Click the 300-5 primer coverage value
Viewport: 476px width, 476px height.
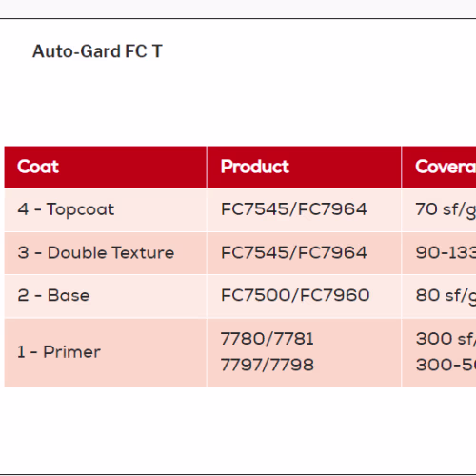click(446, 365)
